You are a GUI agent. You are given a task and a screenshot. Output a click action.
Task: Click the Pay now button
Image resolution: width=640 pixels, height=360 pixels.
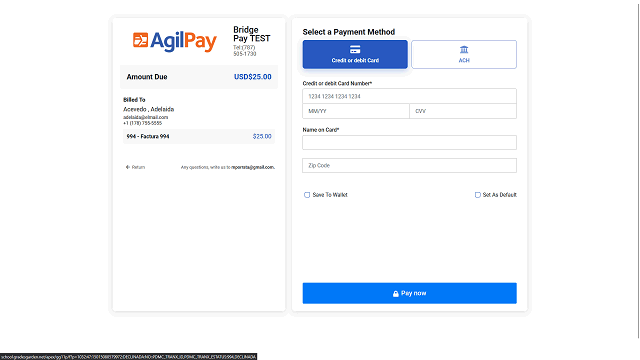[x=409, y=293]
